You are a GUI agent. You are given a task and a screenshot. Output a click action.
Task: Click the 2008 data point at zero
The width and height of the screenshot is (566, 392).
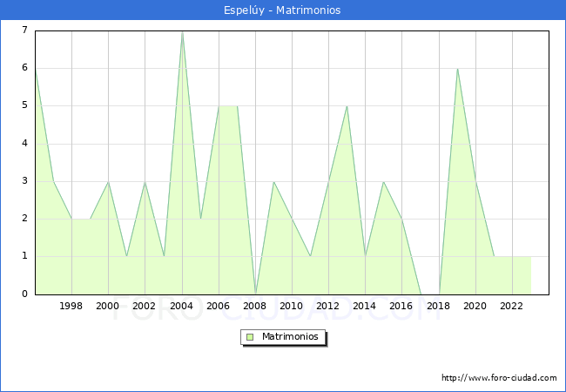pos(255,294)
